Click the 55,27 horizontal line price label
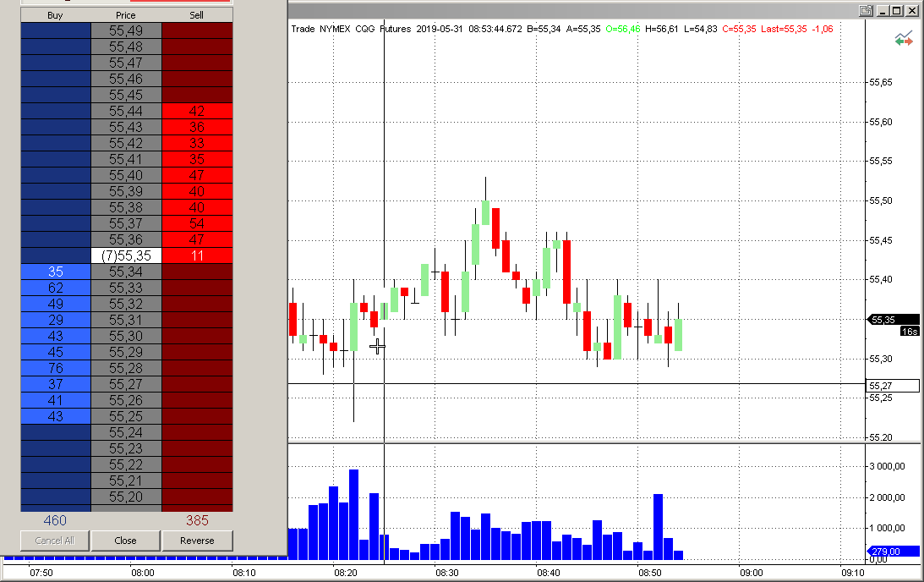924x582 pixels. tap(892, 386)
